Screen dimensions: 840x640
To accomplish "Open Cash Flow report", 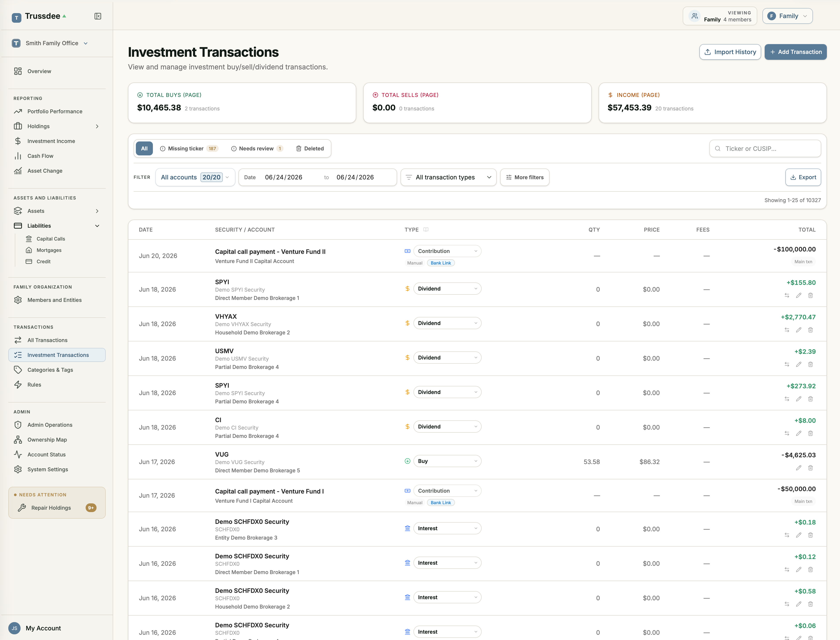I will click(57, 156).
